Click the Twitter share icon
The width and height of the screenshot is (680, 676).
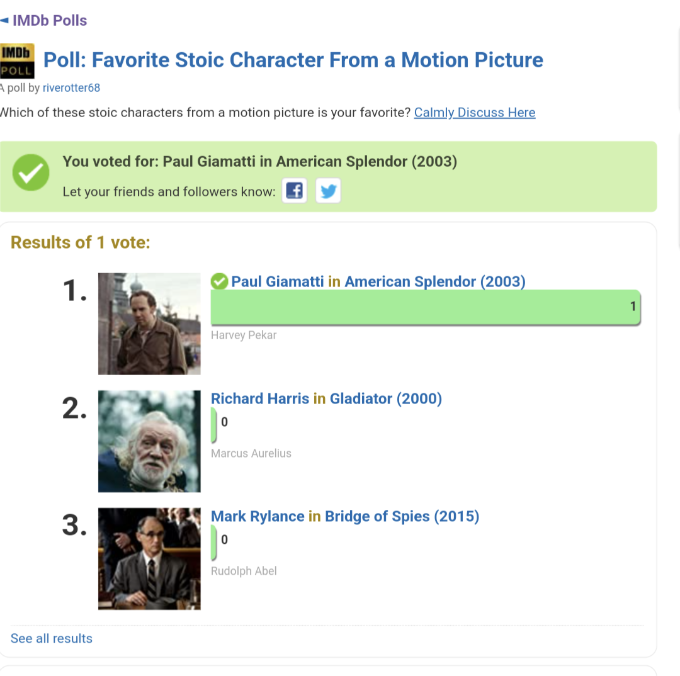(x=328, y=191)
